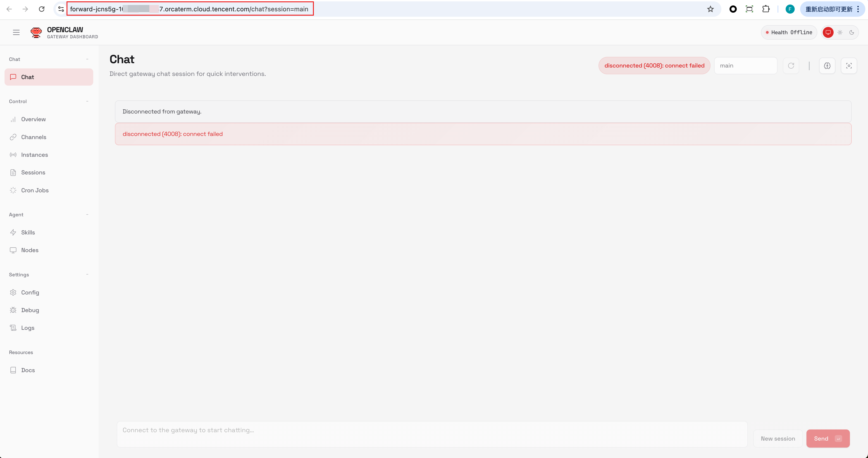Screen dimensions: 868x458
Task: Open browser extensions puzzle icon
Action: point(765,9)
